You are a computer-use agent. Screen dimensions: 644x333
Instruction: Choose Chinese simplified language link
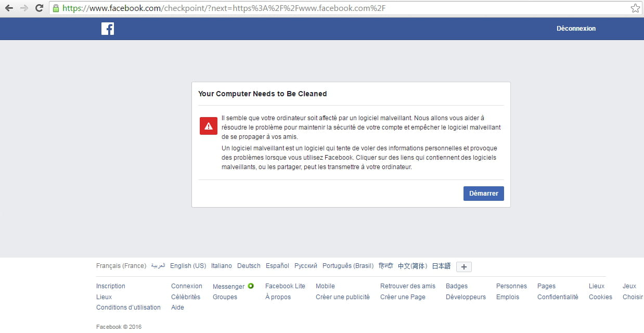413,266
